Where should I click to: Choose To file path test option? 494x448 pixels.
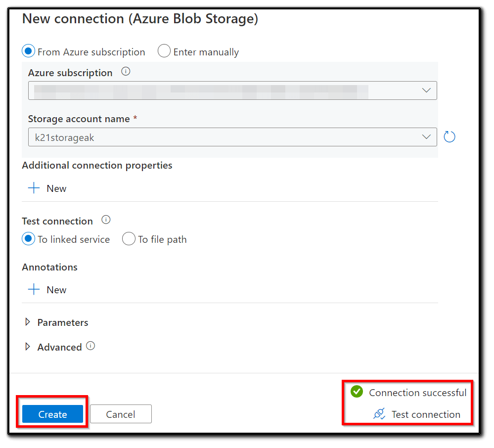(129, 239)
